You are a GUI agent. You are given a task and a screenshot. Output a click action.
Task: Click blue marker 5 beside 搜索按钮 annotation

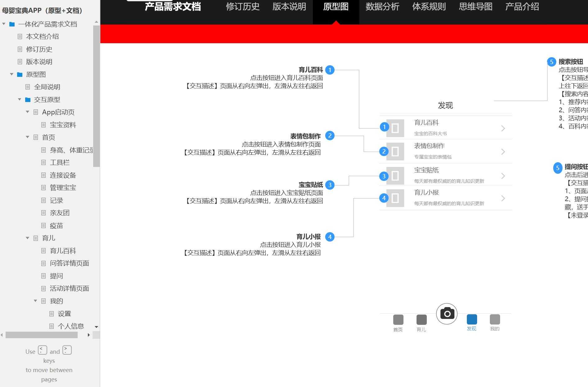click(x=551, y=62)
